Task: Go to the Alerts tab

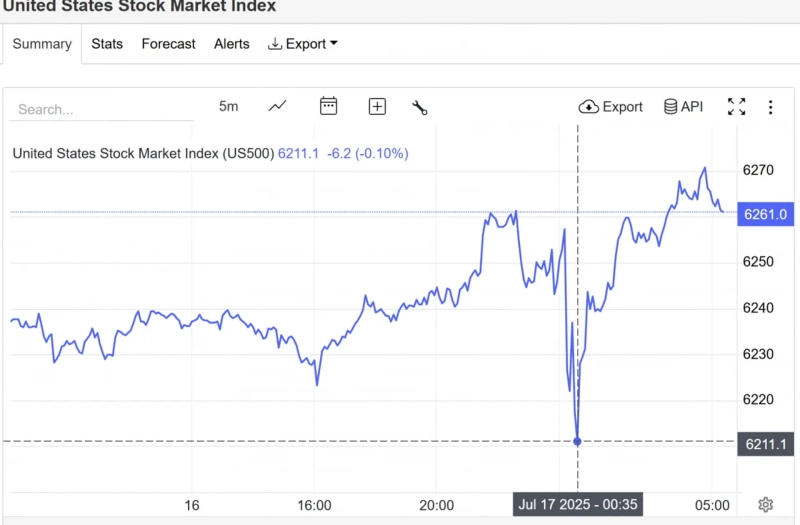Action: coord(232,44)
